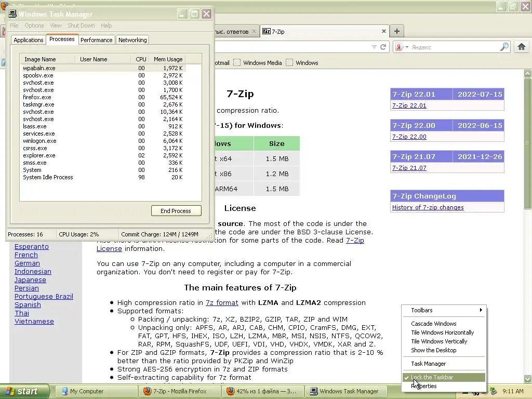Image resolution: width=532 pixels, height=399 pixels.
Task: Open the 7-Zip 21.07 link
Action: [x=409, y=168]
